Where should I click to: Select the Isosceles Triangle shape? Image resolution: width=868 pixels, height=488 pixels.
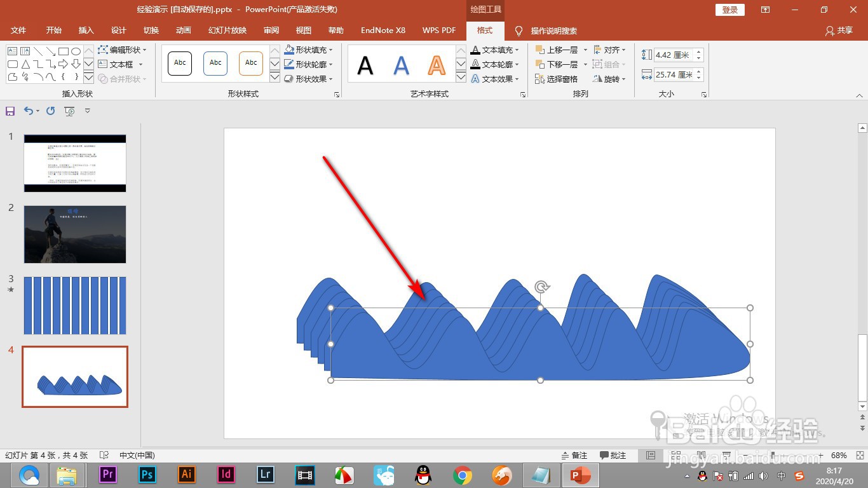(25, 64)
